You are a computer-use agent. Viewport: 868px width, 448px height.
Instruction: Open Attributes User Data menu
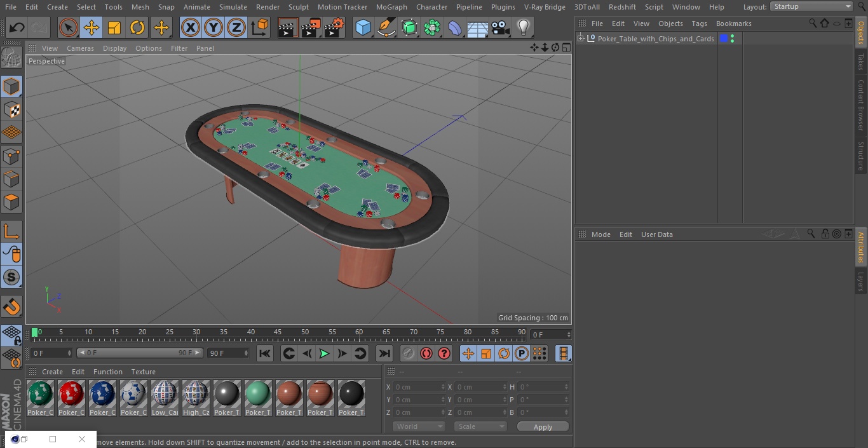pyautogui.click(x=656, y=234)
